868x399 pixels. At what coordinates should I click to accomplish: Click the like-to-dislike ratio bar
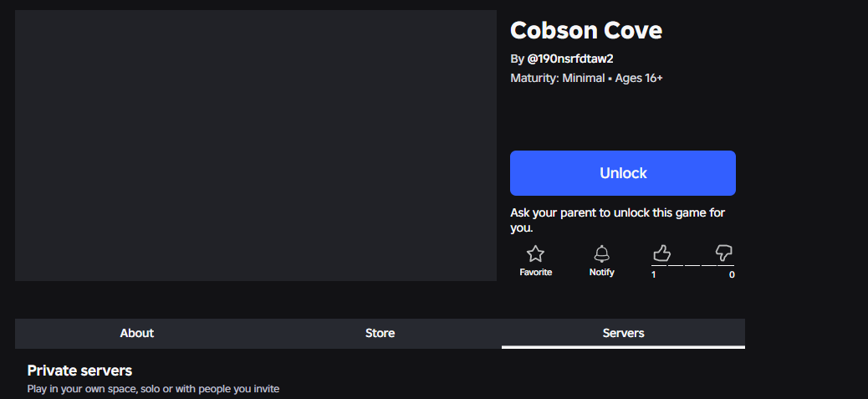pyautogui.click(x=692, y=266)
